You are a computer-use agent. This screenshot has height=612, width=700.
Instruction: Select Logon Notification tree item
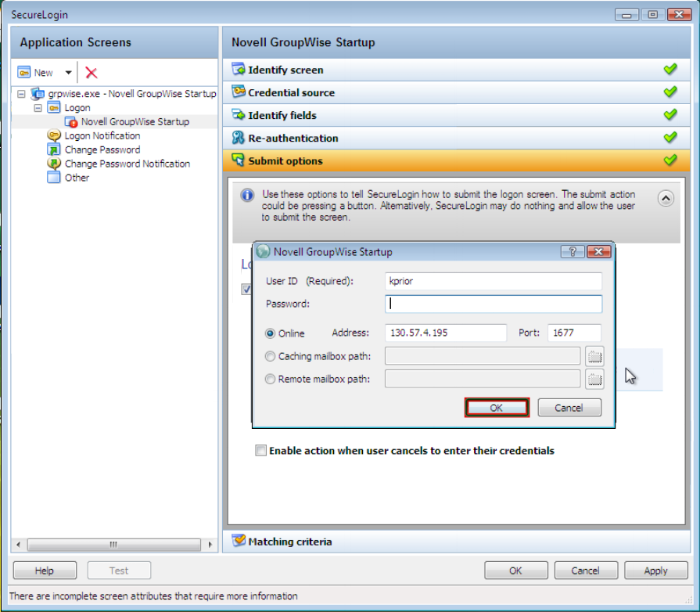102,136
